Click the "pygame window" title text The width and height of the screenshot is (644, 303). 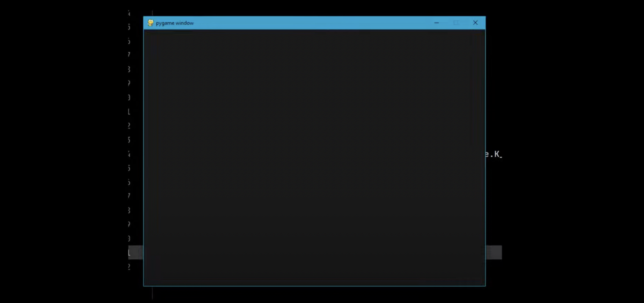coord(175,23)
